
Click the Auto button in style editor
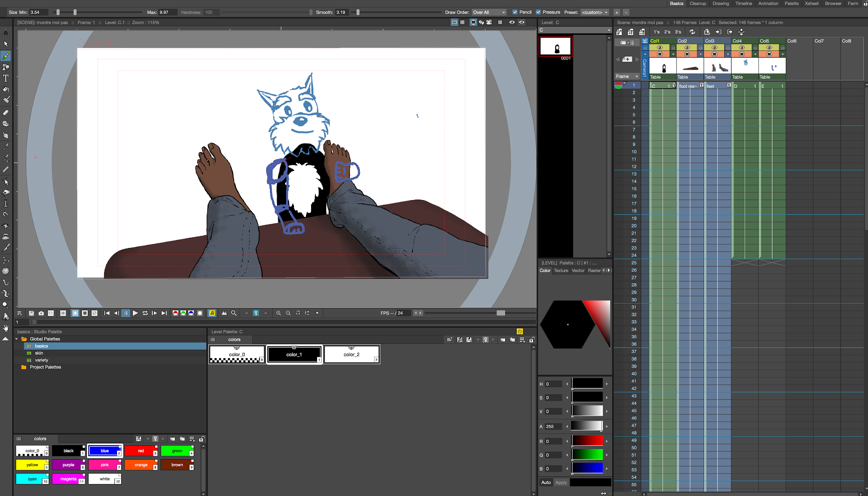pos(546,482)
